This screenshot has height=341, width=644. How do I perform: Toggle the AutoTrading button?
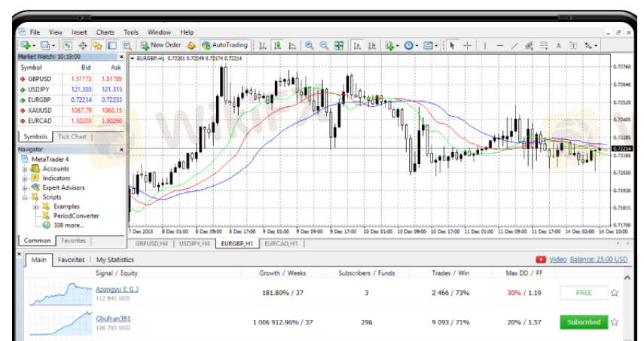224,45
